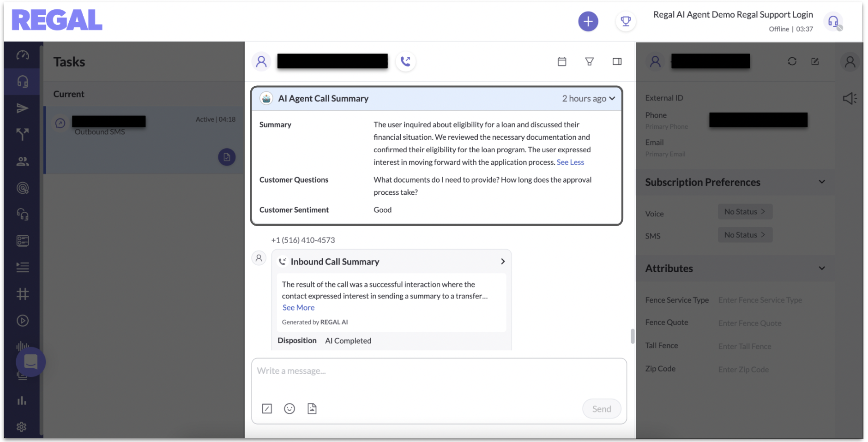The height and width of the screenshot is (442, 868).
Task: Open the headset with gear sidebar icon
Action: pos(23,215)
